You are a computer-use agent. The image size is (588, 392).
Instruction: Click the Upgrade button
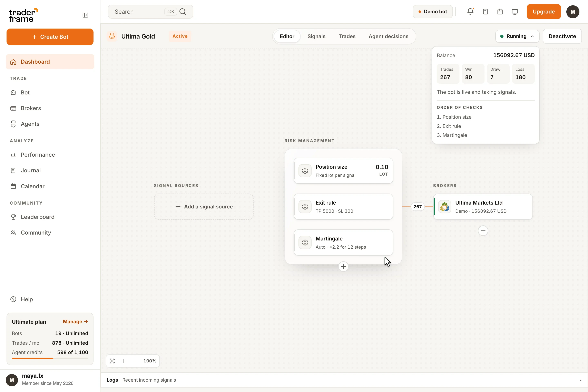[544, 12]
